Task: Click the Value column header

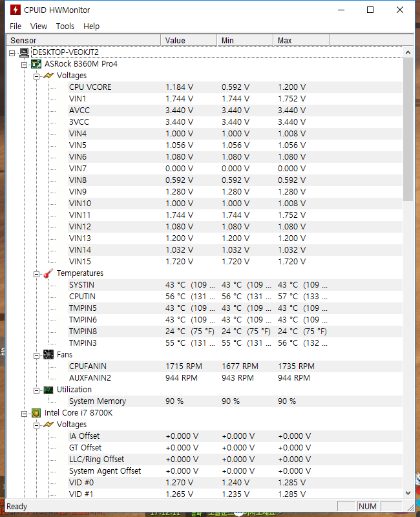Action: [x=187, y=41]
